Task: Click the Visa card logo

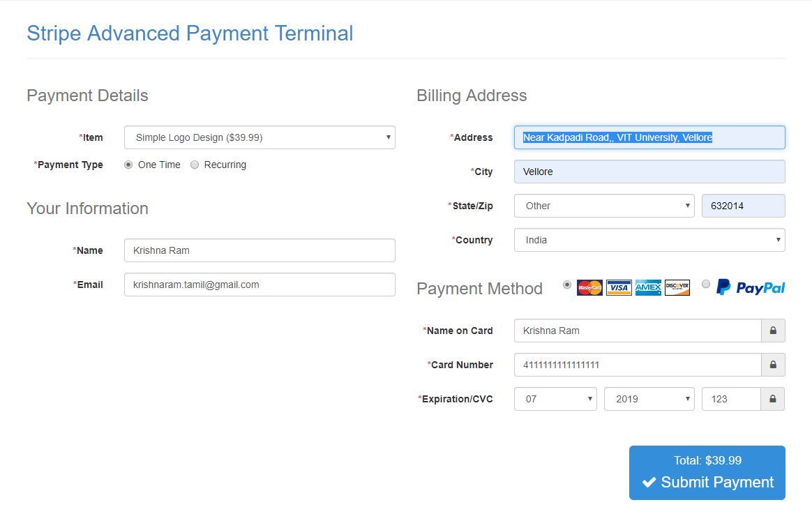Action: click(619, 287)
